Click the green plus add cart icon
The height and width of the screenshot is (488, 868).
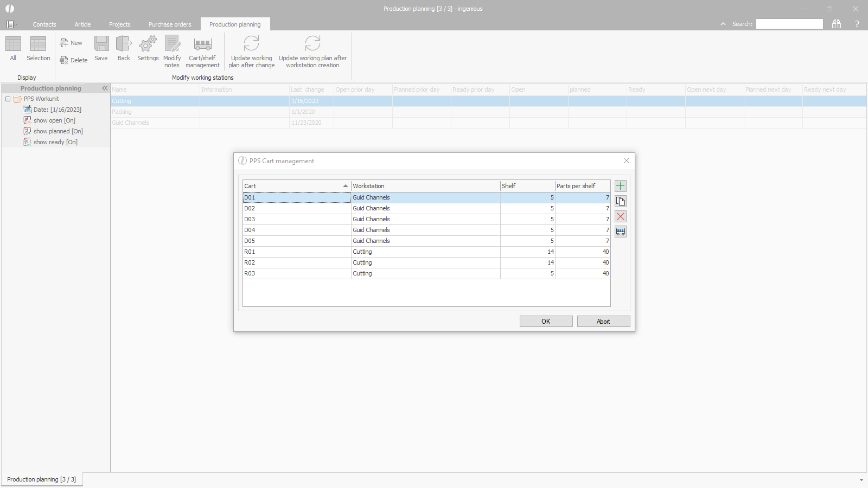[621, 186]
